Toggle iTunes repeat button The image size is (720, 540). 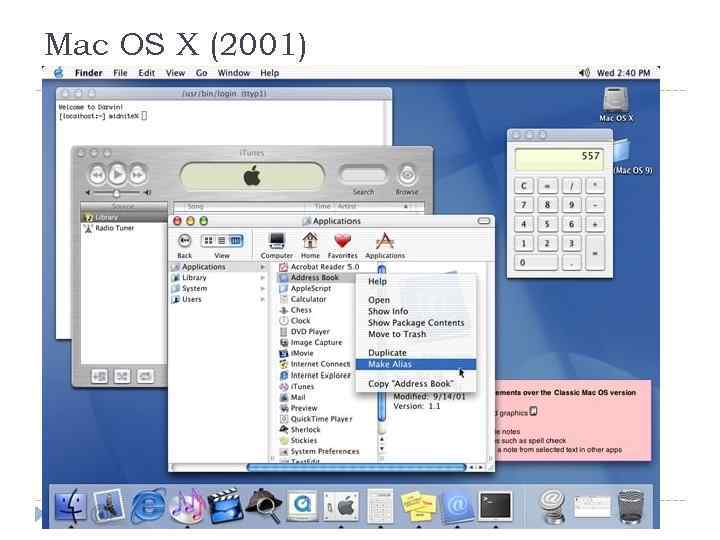click(x=145, y=377)
